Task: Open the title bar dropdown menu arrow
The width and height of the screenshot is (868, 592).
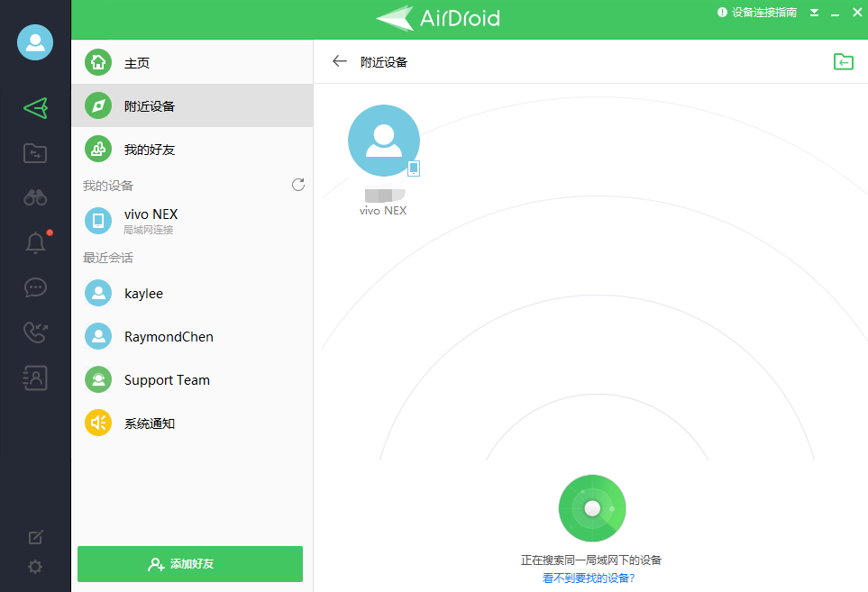Action: point(814,13)
